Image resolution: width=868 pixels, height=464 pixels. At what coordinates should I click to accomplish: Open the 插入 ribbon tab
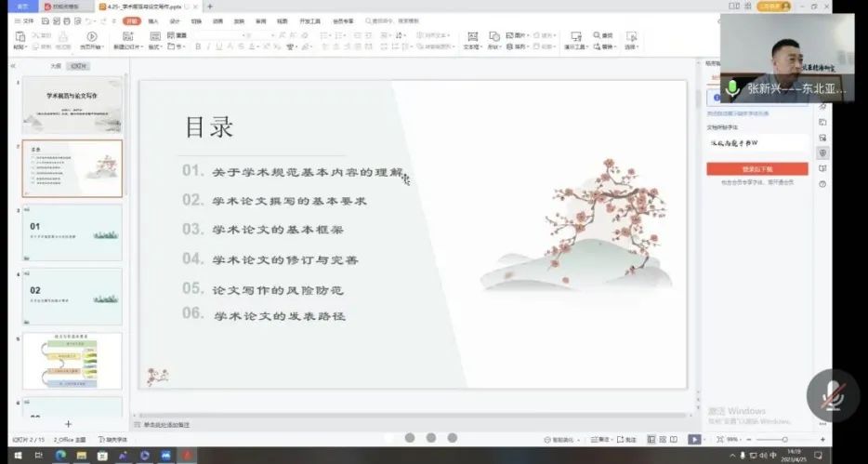point(152,20)
